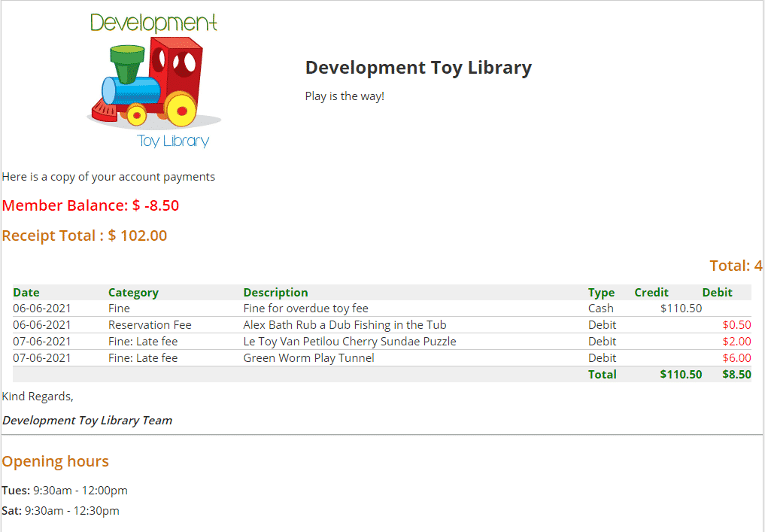This screenshot has height=532, width=765.
Task: Click the Debit type cell in Play Tunnel row
Action: click(602, 358)
